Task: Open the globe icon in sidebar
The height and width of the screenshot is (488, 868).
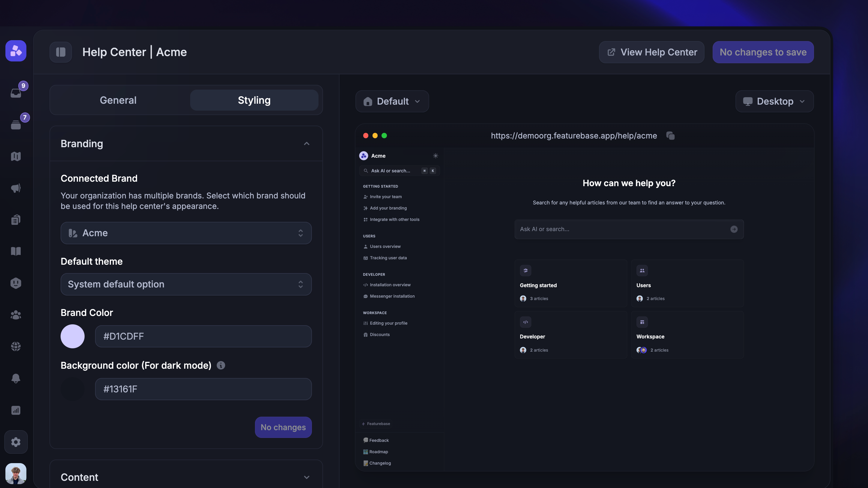Action: pos(16,347)
